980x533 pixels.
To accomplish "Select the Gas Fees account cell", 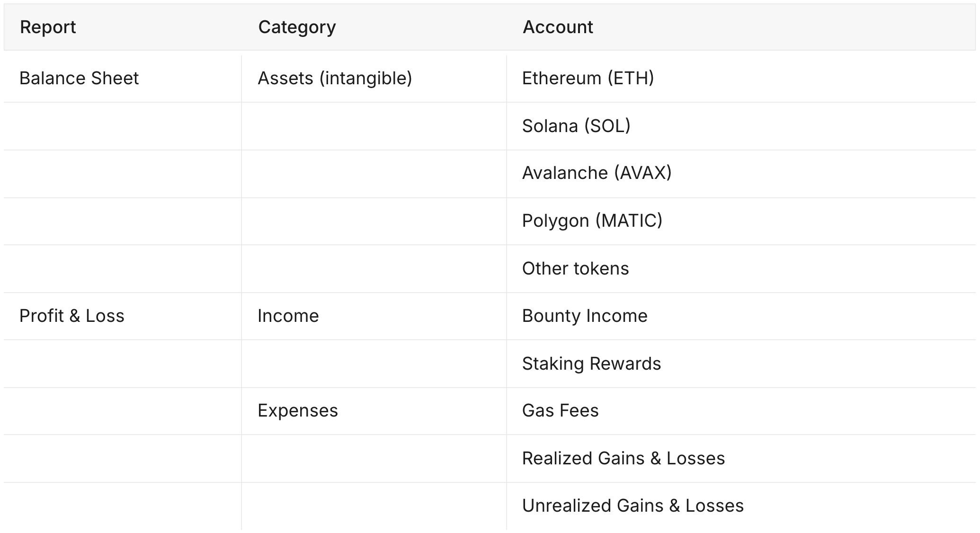I will pyautogui.click(x=560, y=411).
